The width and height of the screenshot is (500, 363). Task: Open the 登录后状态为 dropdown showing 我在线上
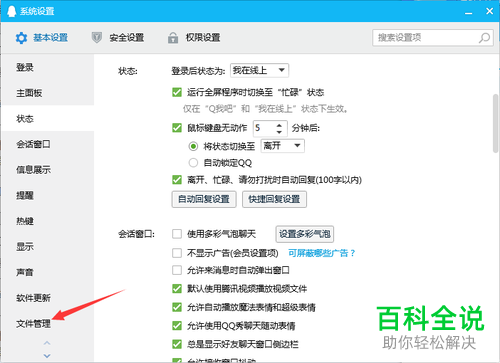pyautogui.click(x=259, y=70)
